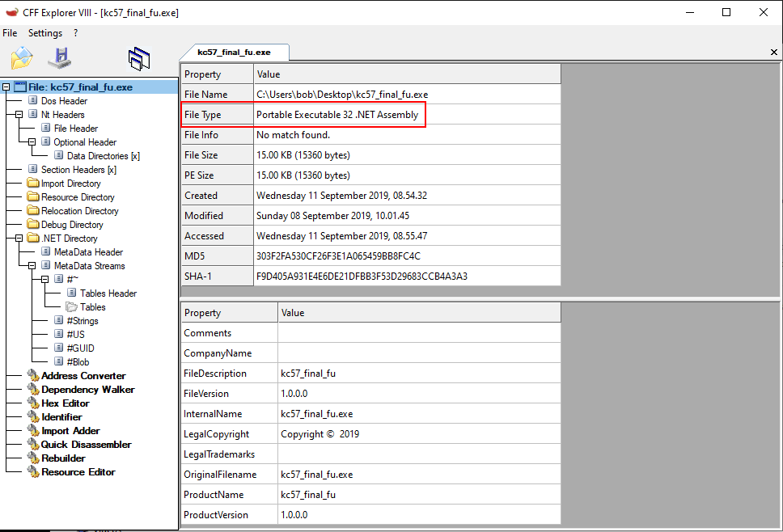This screenshot has height=532, width=783.
Task: Click the Save file toolbar icon
Action: pyautogui.click(x=60, y=58)
